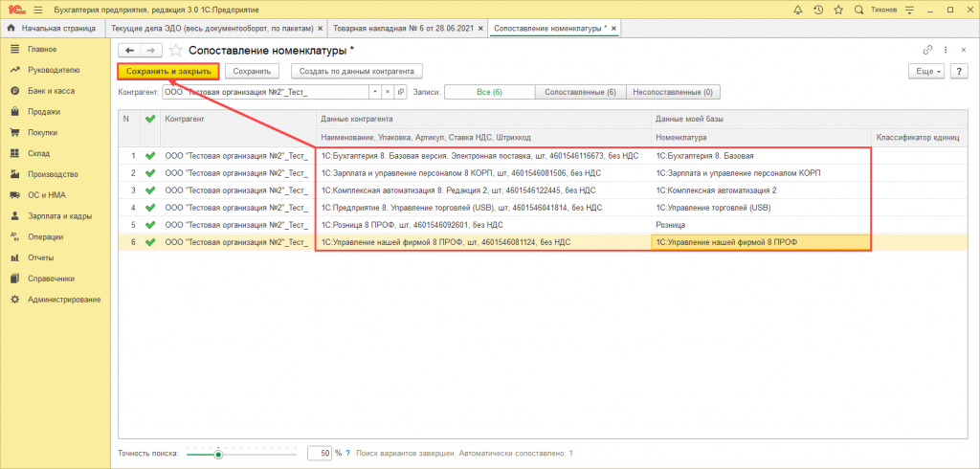Screen dimensions: 980x469
Task: Select the Сопоставленные (6) filter
Action: tap(580, 92)
